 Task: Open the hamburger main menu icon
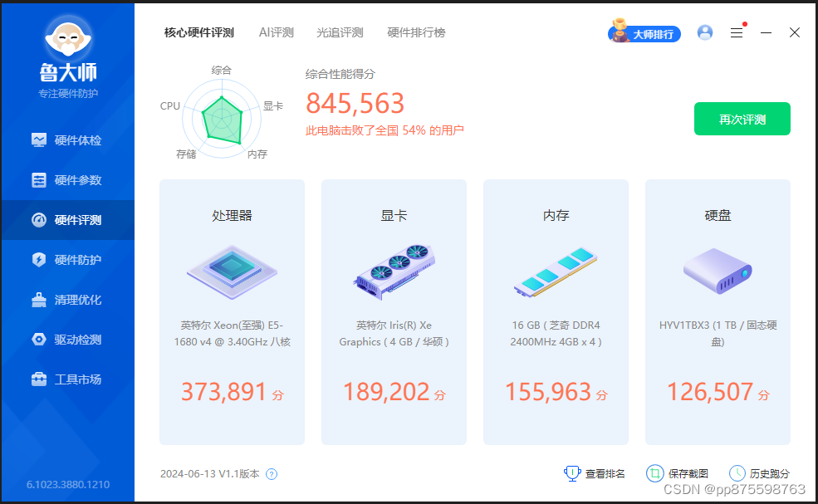point(737,33)
